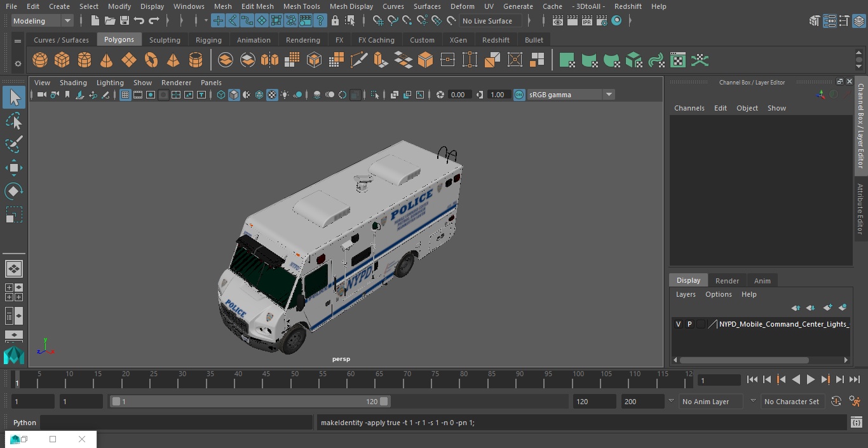
Task: Create a polygon torus from the shelf
Action: coord(151,60)
